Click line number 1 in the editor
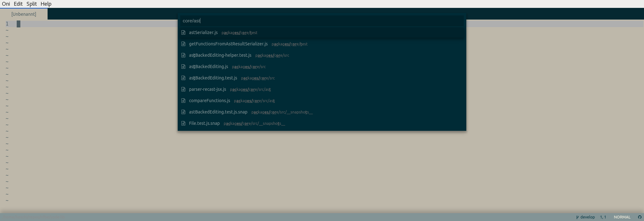This screenshot has width=644, height=221. (7, 24)
